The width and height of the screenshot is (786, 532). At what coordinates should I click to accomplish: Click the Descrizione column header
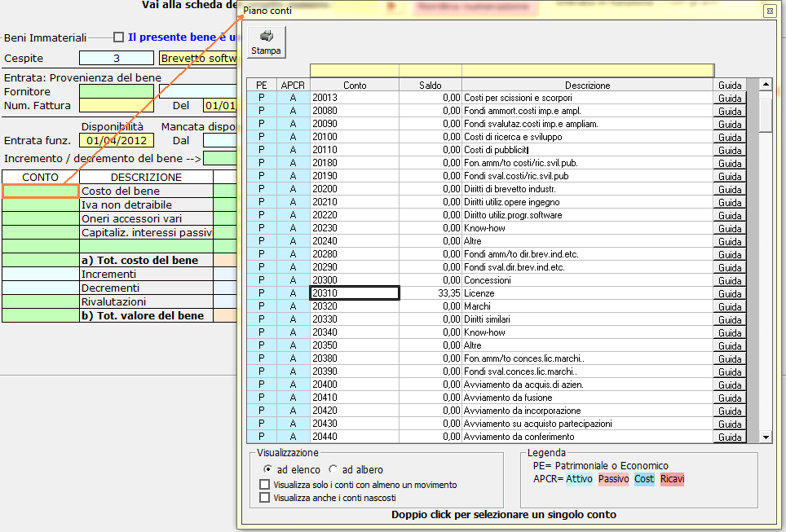coord(588,85)
